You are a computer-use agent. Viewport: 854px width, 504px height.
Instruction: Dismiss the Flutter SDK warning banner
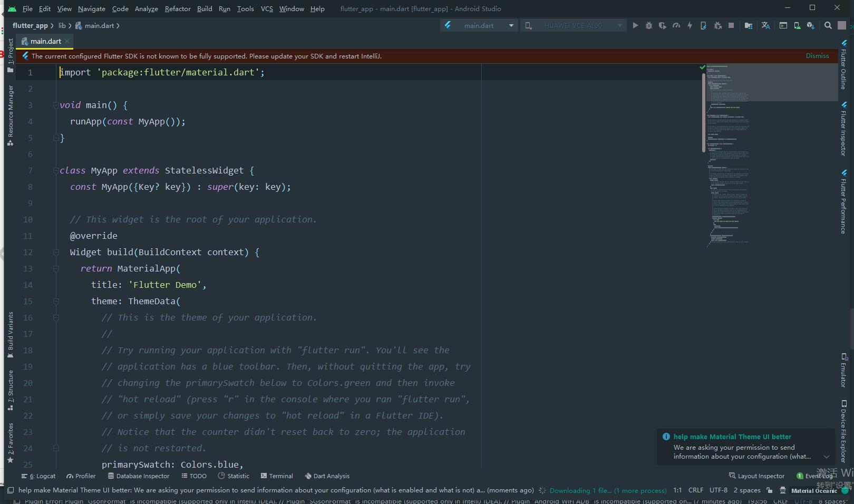pos(817,55)
